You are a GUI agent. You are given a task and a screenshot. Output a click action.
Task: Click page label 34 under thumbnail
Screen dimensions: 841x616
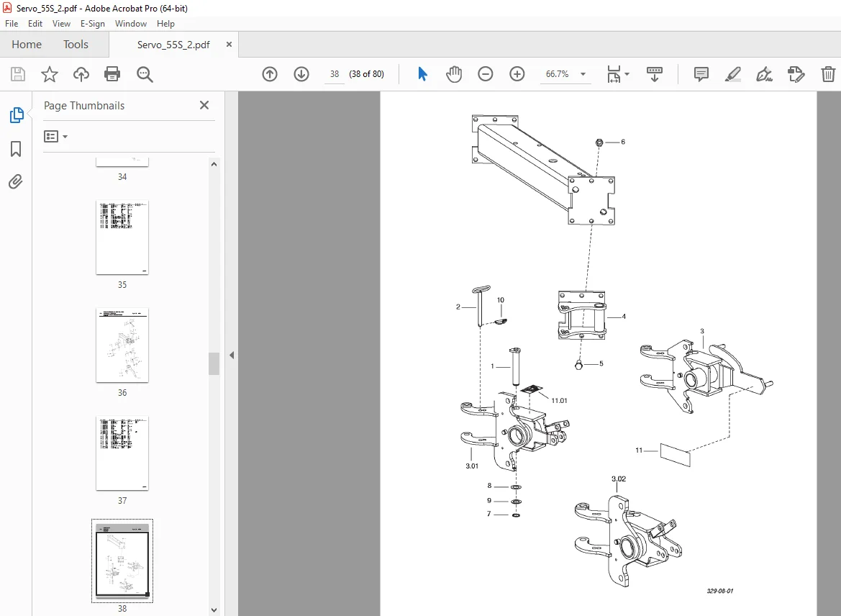coord(122,176)
